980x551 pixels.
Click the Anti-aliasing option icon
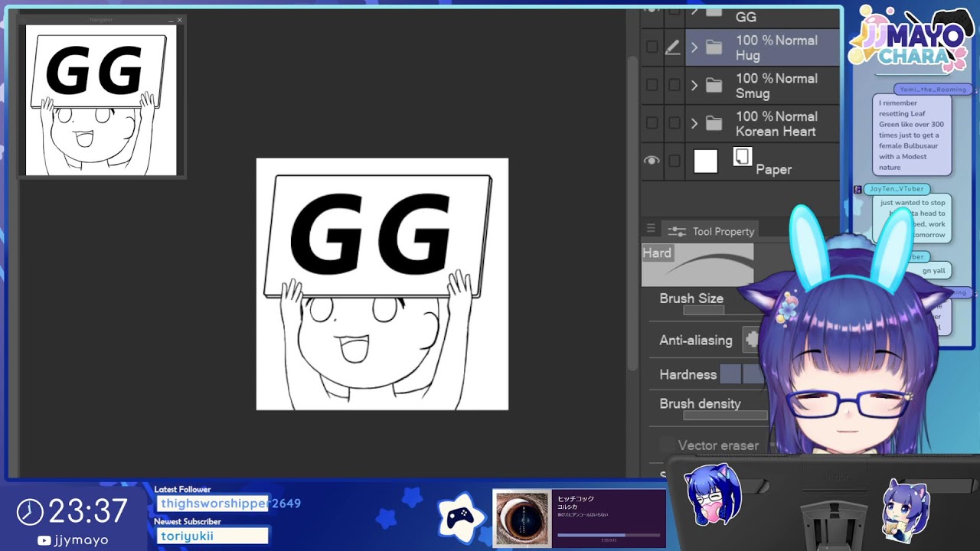pyautogui.click(x=752, y=339)
